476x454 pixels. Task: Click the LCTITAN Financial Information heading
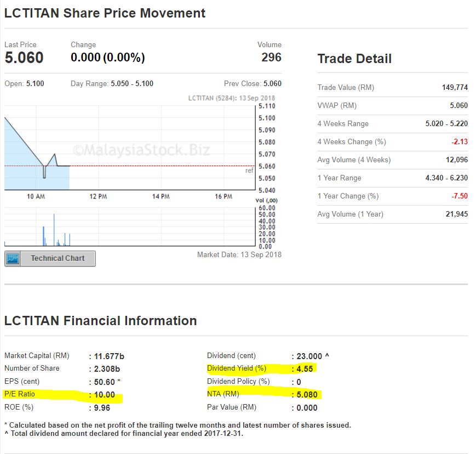pyautogui.click(x=100, y=321)
